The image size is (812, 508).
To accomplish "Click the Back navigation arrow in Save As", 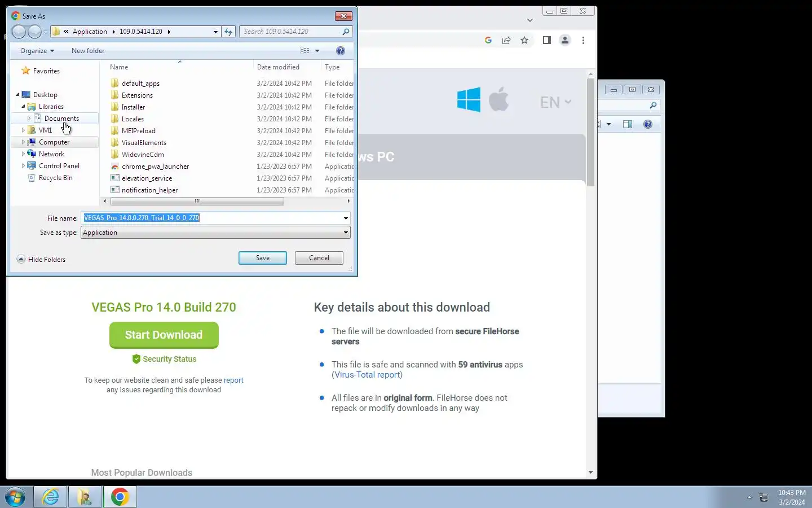I will pos(19,32).
